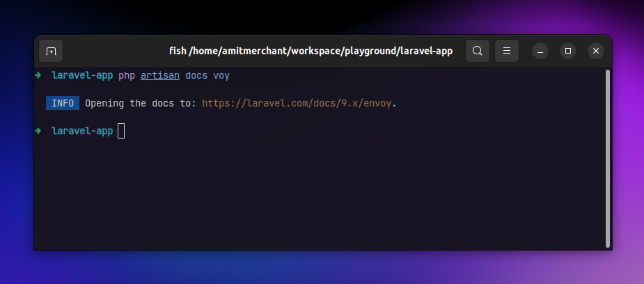Open a new terminal tab
Viewport: 644px width, 284px height.
click(51, 51)
